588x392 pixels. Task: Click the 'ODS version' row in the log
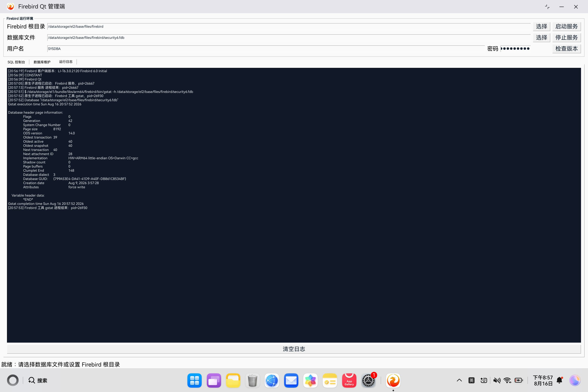click(49, 133)
